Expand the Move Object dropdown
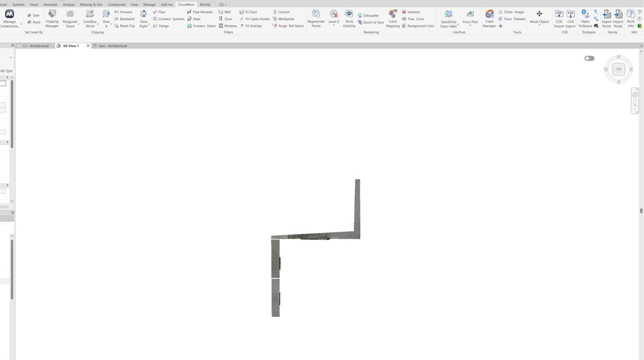 [539, 25]
